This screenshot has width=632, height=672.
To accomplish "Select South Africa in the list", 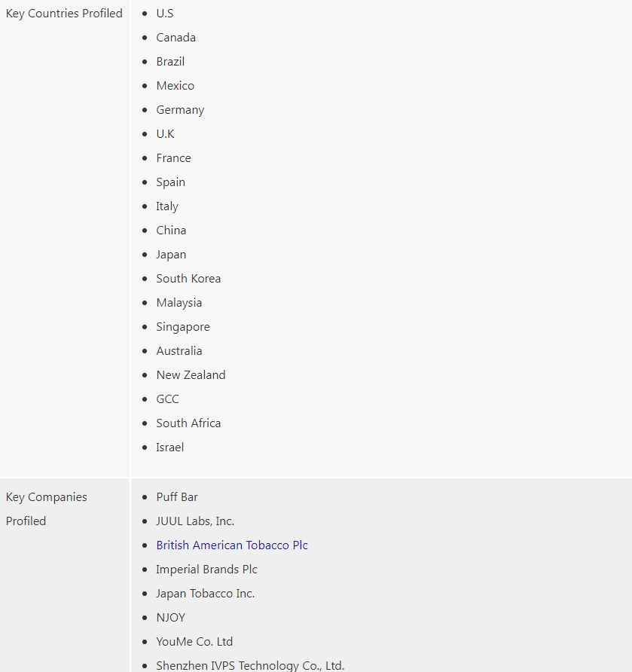I will pos(188,423).
